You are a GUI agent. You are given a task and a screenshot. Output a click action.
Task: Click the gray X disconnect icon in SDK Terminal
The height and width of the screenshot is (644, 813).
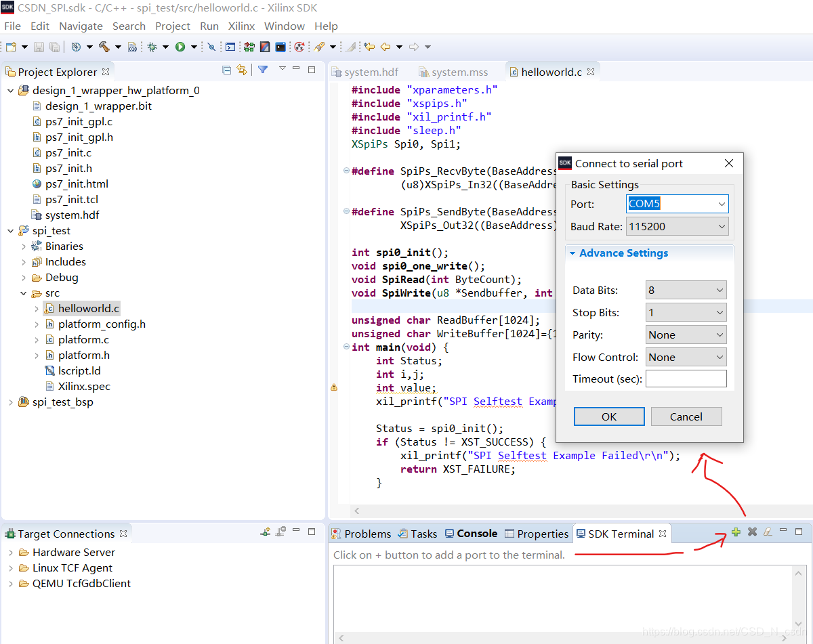[x=752, y=532]
